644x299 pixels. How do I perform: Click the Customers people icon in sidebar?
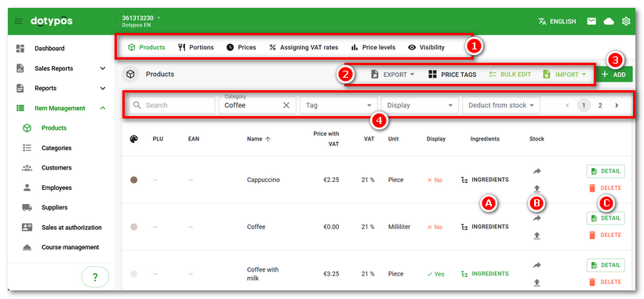pos(27,168)
